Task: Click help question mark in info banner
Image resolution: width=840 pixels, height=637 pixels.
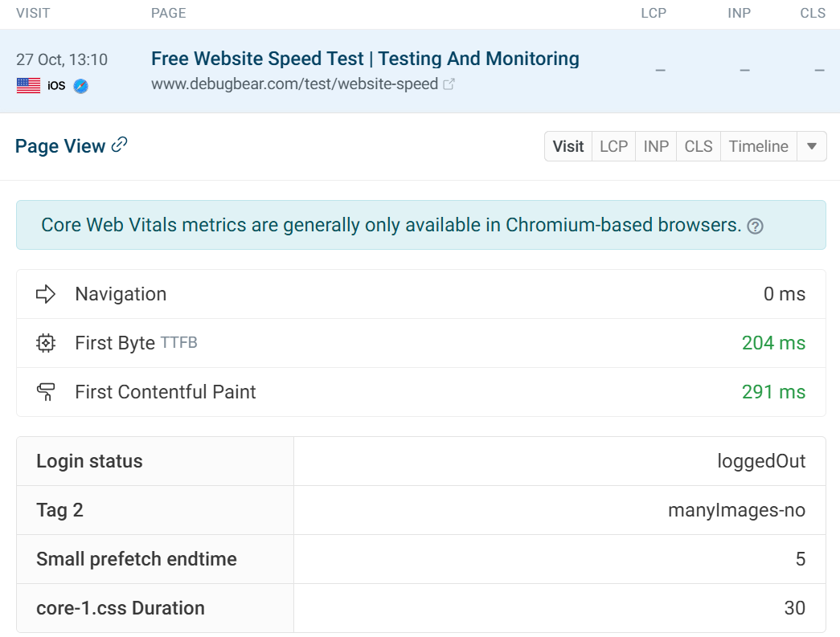Action: point(755,227)
